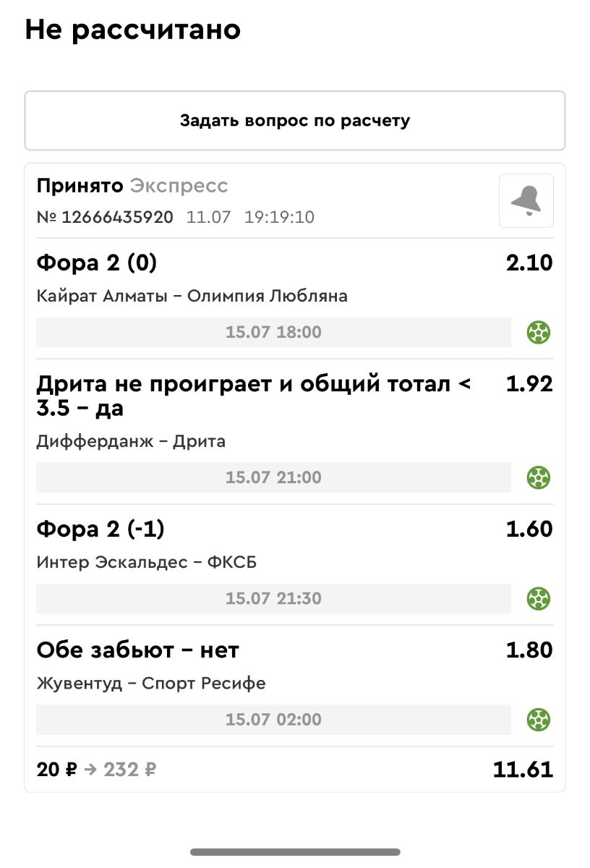Select the 'Фора 2 (0)' bet line
Screen dimensions: 590x868
[97, 263]
